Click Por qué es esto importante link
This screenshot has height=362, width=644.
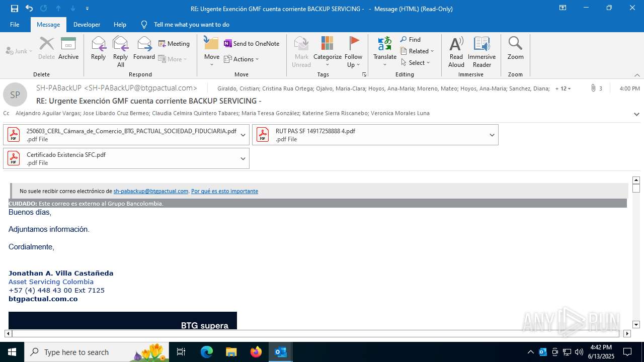click(x=224, y=191)
